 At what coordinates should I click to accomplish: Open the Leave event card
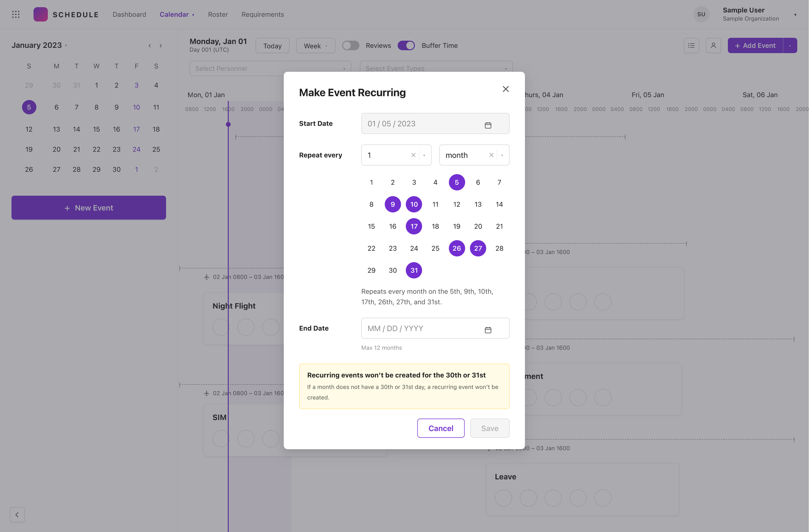582,489
